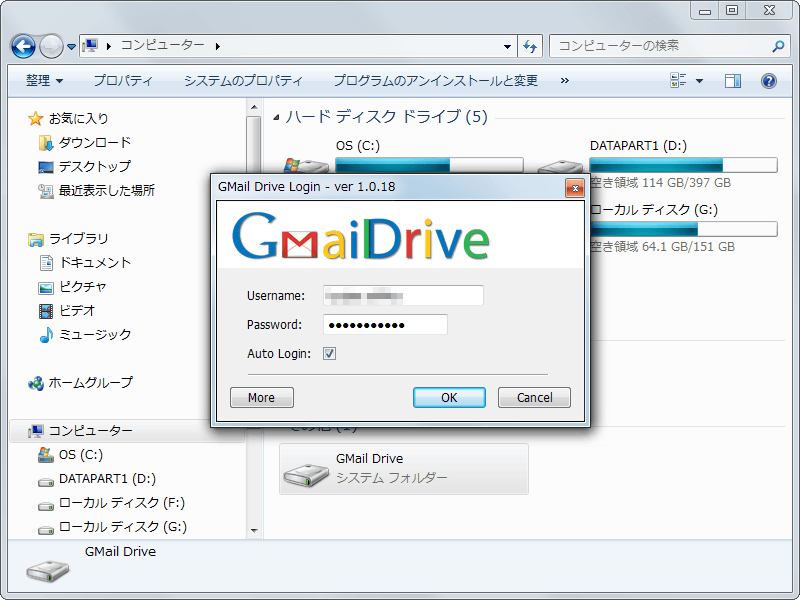The height and width of the screenshot is (600, 800).
Task: Click the Password field in login dialog
Action: tap(385, 324)
